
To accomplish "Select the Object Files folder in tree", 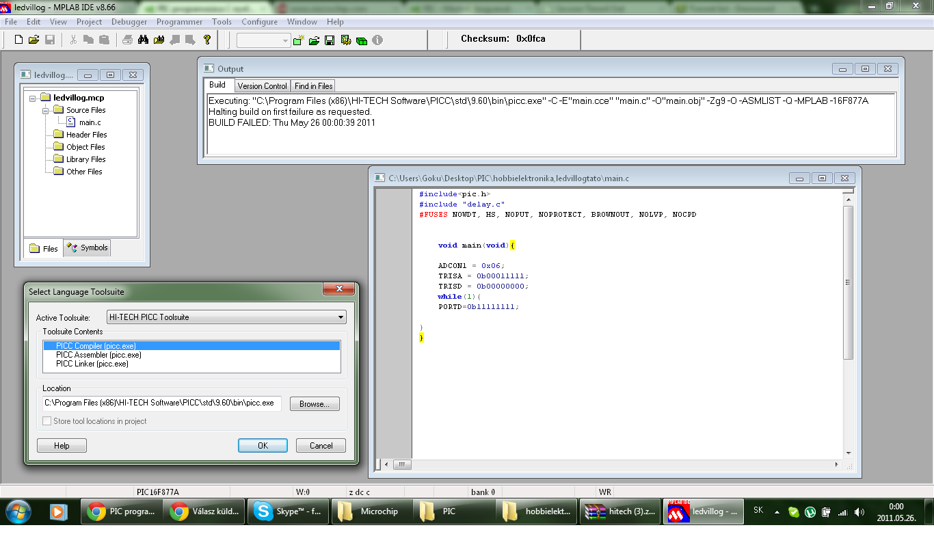I will tap(85, 147).
